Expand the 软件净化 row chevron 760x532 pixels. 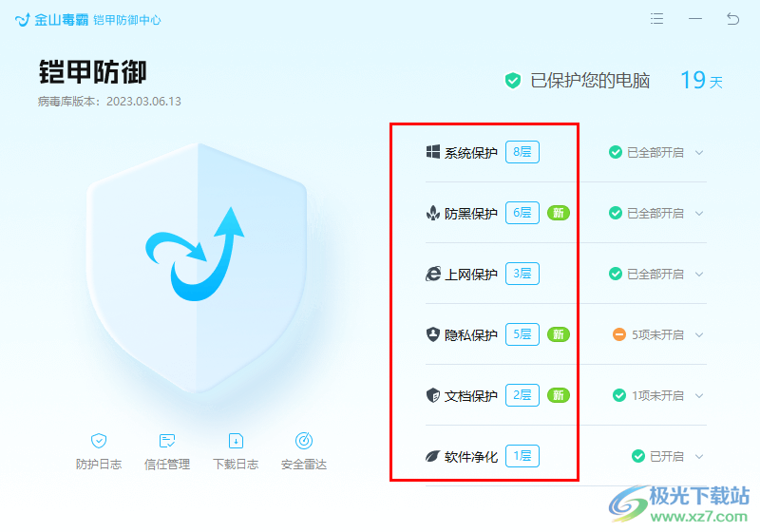[699, 456]
